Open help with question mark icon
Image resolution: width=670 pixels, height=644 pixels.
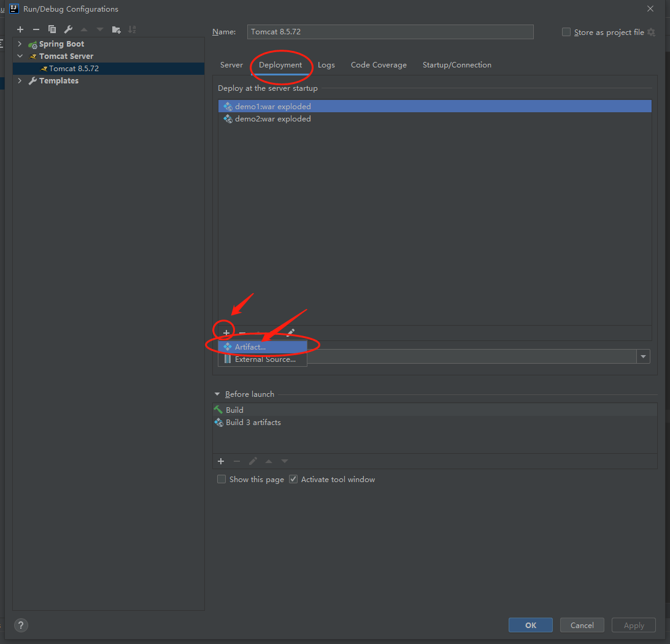click(x=21, y=625)
